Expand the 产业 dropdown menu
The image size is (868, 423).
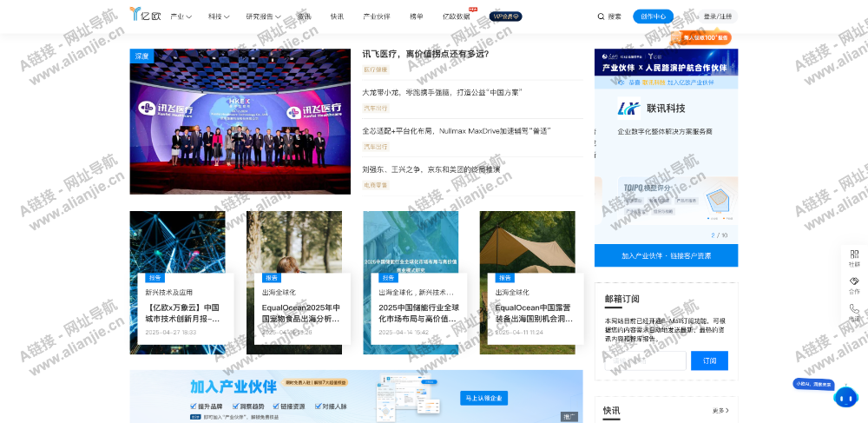click(181, 17)
